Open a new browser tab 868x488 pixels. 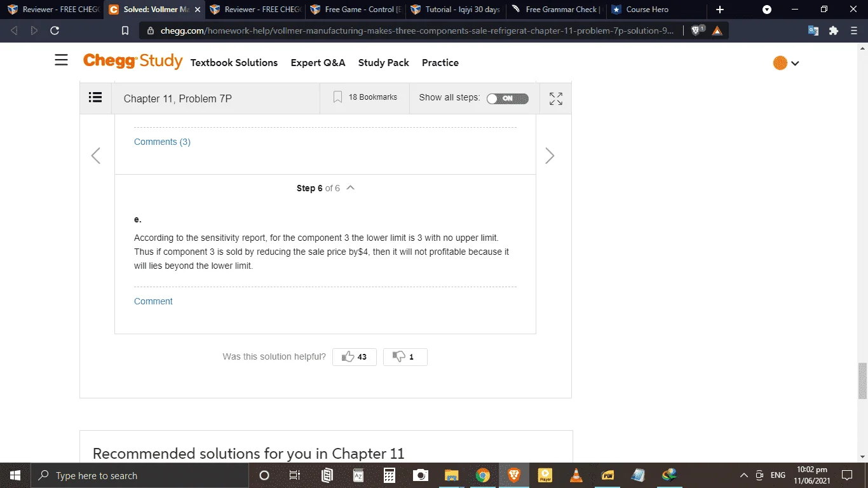pos(720,10)
